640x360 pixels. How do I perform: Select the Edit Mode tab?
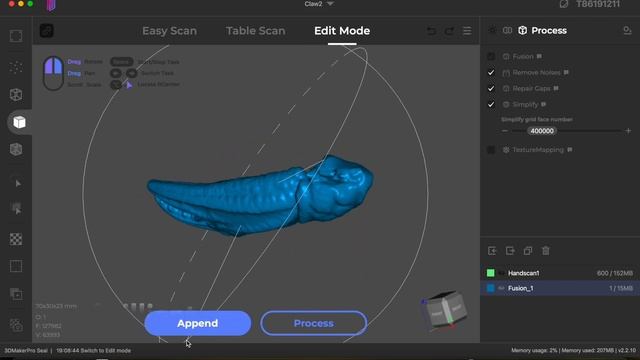[x=342, y=31]
